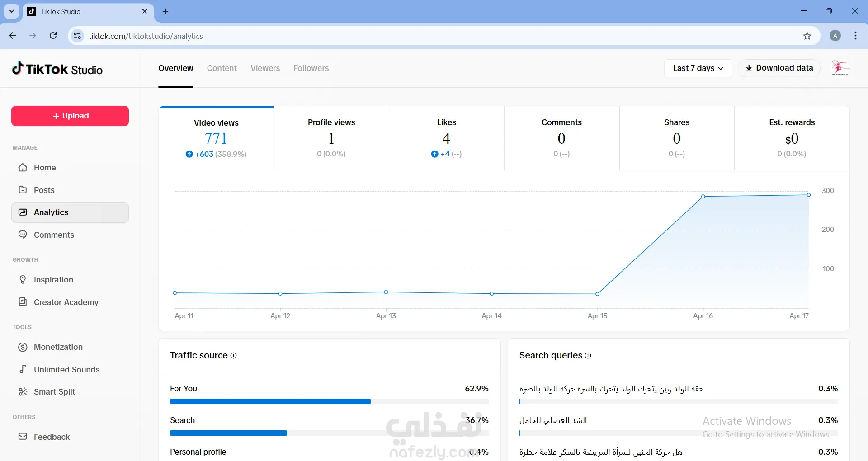The height and width of the screenshot is (461, 868).
Task: Go back to the previous page
Action: (13, 36)
